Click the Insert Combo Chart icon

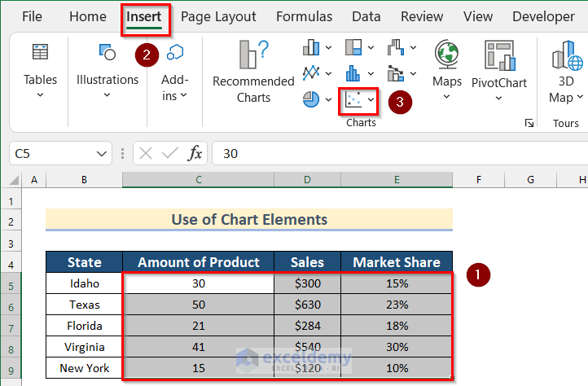397,73
